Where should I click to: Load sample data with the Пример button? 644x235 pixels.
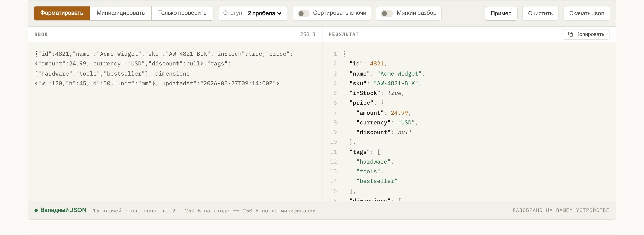coord(501,13)
